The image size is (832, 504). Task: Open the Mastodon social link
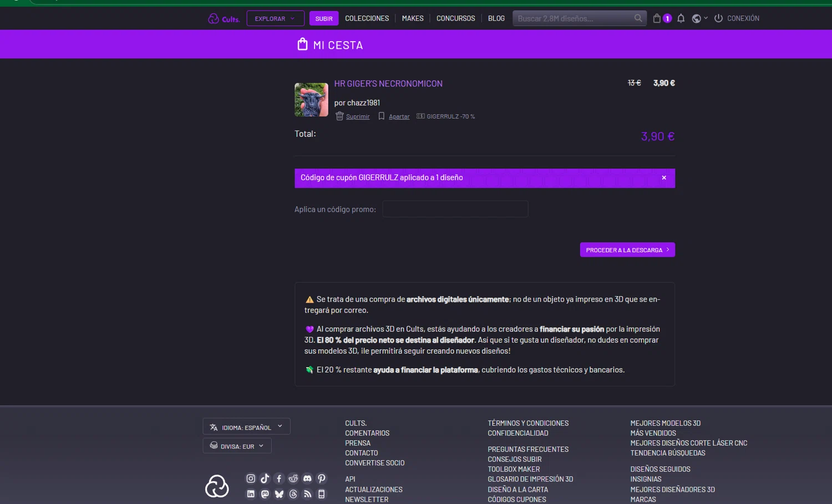tap(265, 494)
